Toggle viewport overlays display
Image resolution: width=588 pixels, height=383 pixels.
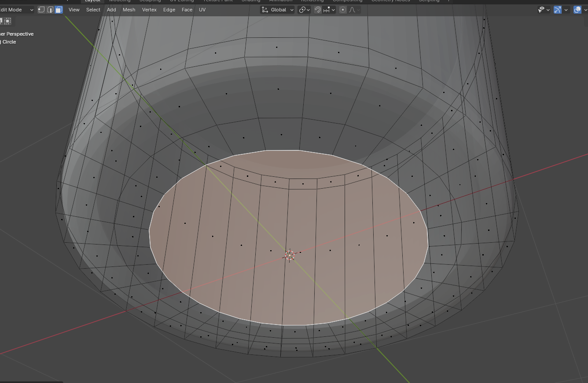click(577, 10)
